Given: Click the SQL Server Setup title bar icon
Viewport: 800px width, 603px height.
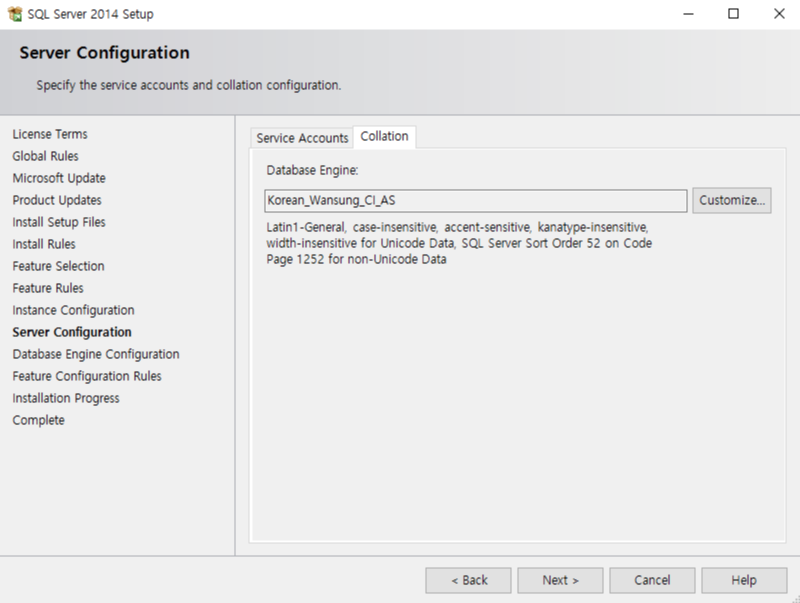Looking at the screenshot, I should [15, 14].
